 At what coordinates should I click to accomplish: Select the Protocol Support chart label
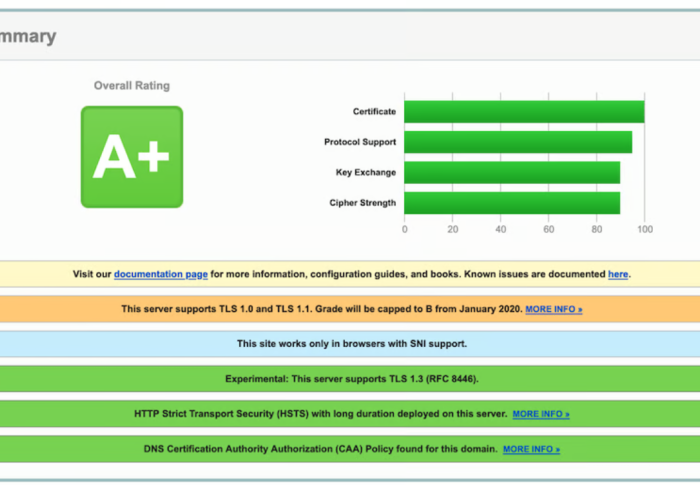tap(360, 142)
